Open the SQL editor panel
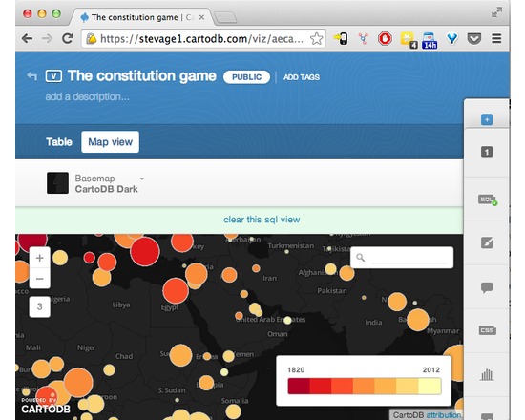 pyautogui.click(x=488, y=199)
